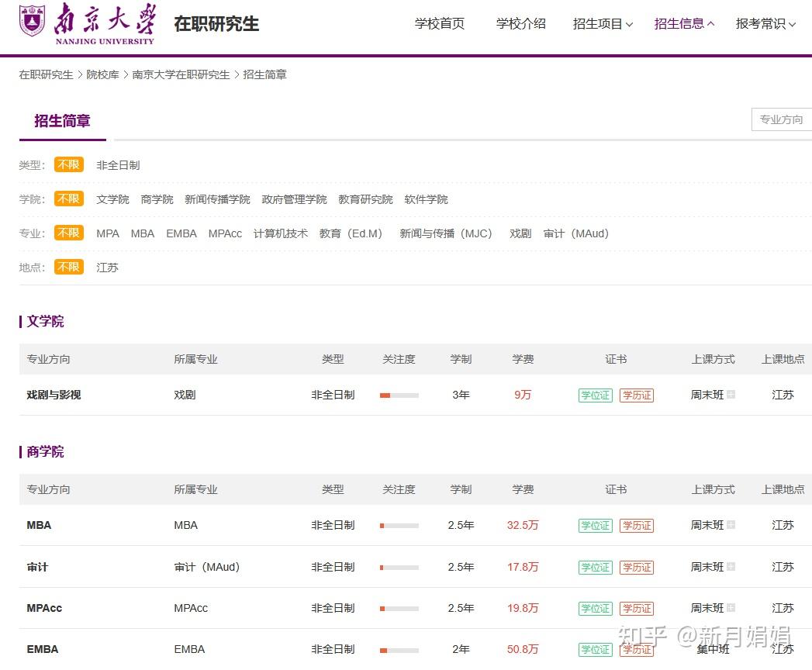Click the 关注度 bar for 戏剧与影视
Viewport: 812px width, 670px height.
(x=399, y=395)
